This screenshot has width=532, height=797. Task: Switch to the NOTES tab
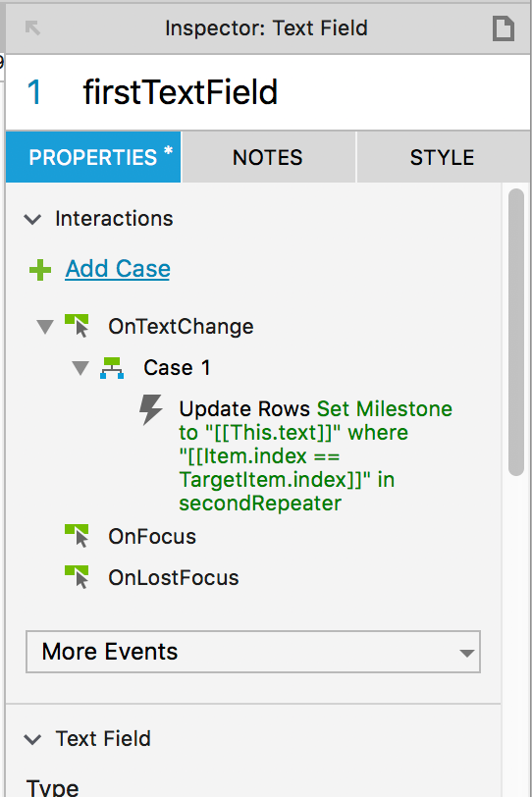268,157
